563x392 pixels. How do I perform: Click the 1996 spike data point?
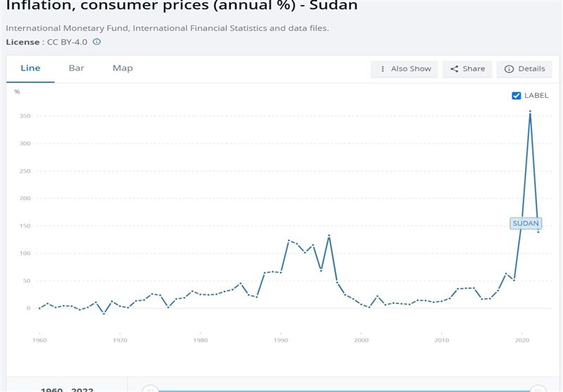(x=329, y=236)
